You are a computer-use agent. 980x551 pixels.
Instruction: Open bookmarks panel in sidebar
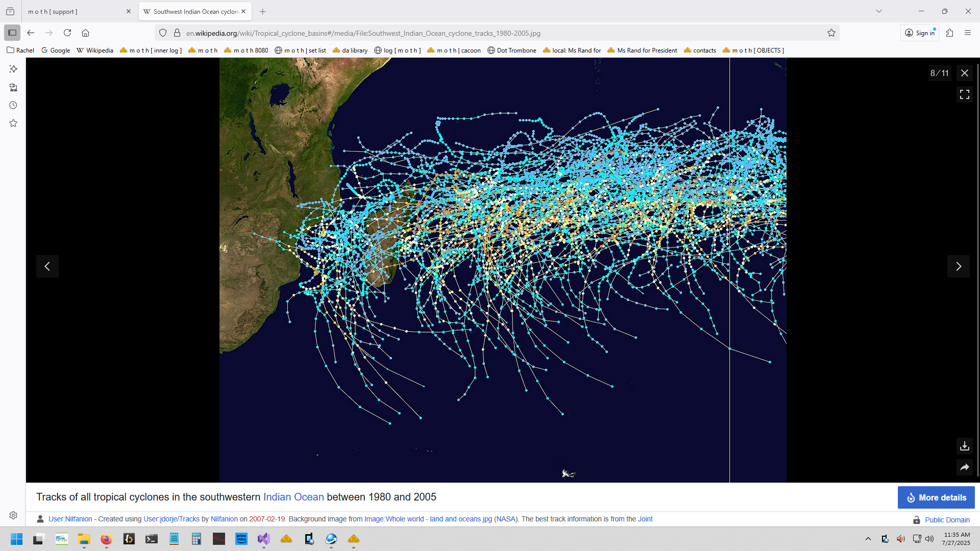click(x=13, y=123)
